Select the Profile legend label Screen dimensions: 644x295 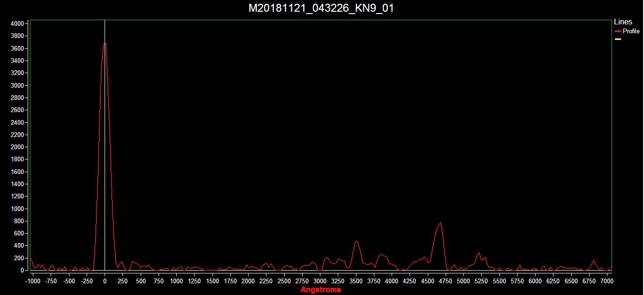tap(631, 31)
